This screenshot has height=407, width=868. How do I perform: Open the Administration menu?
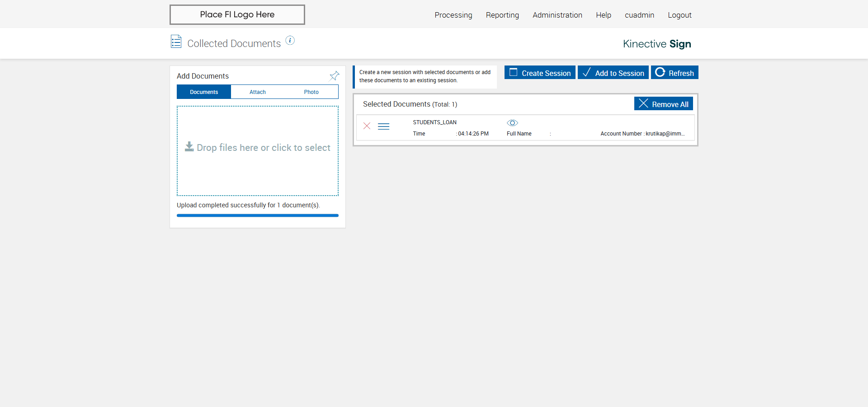tap(557, 15)
